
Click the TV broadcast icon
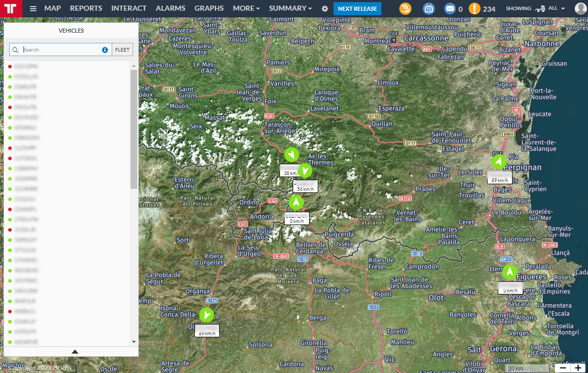(x=429, y=8)
